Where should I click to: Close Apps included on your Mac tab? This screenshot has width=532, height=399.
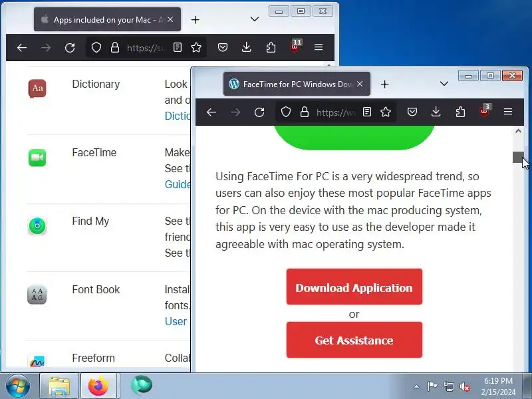[170, 19]
